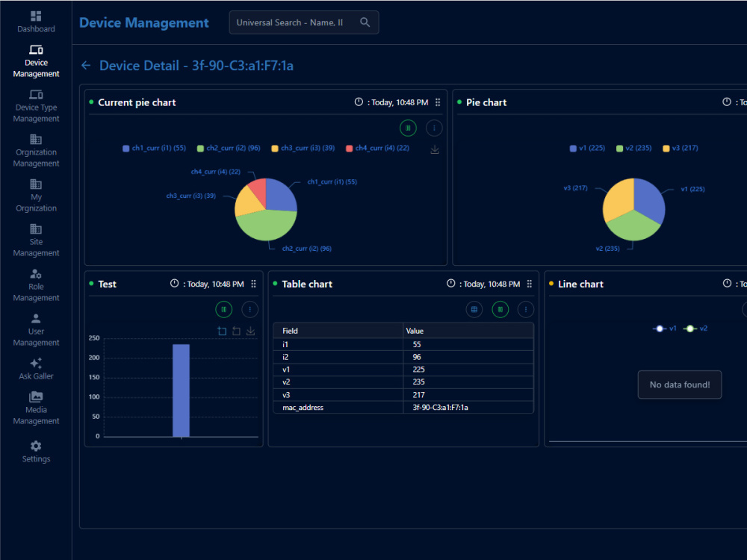Pause live updates on Current pie chart
Image resolution: width=747 pixels, height=560 pixels.
pos(408,128)
